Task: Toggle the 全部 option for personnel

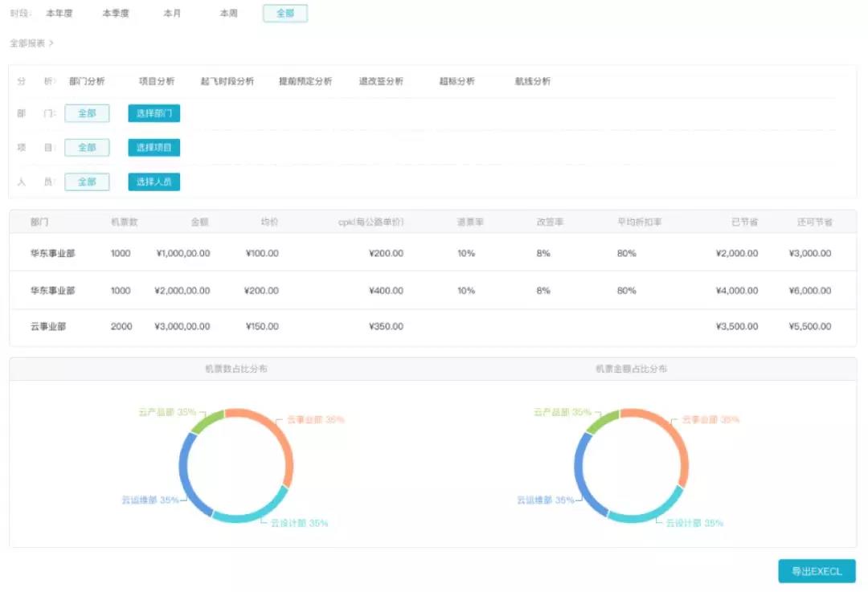Action: [x=87, y=182]
